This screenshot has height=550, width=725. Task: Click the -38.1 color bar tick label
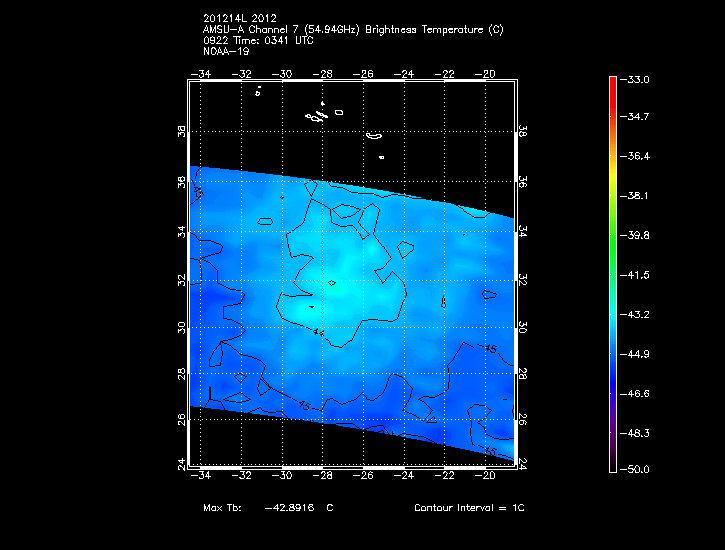point(637,196)
